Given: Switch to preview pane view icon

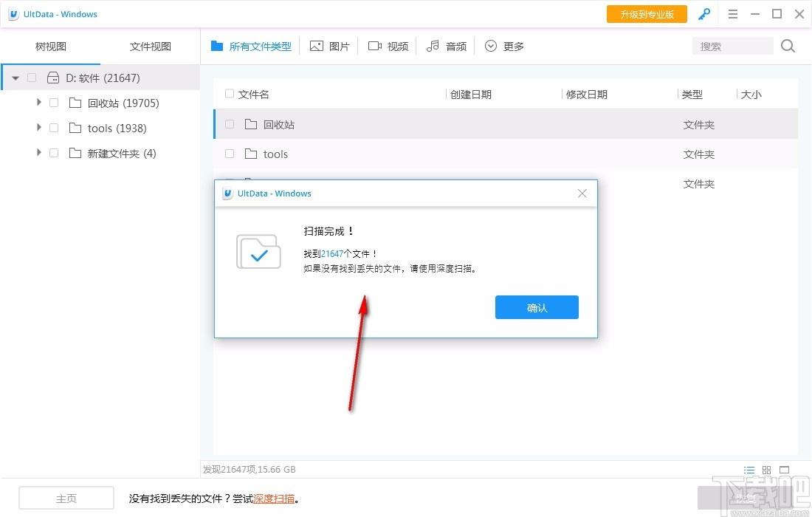Looking at the screenshot, I should [784, 470].
